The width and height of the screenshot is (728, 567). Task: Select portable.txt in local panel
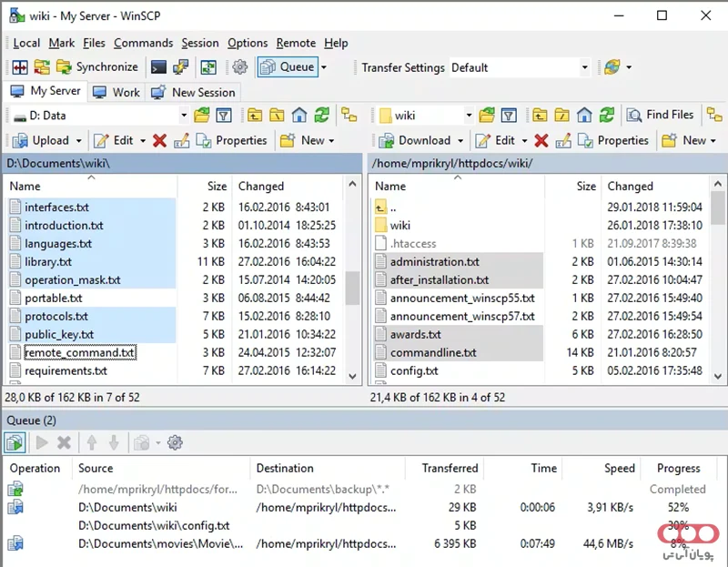tap(54, 299)
